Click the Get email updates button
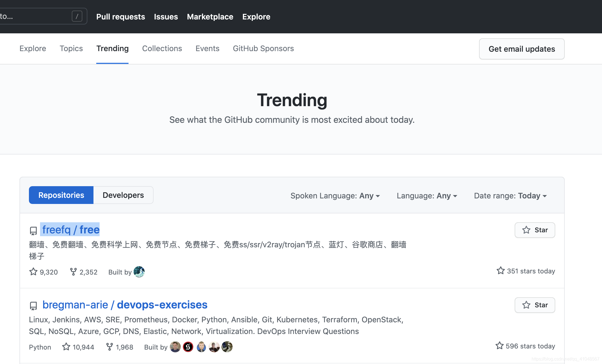This screenshot has height=364, width=602. pos(522,49)
